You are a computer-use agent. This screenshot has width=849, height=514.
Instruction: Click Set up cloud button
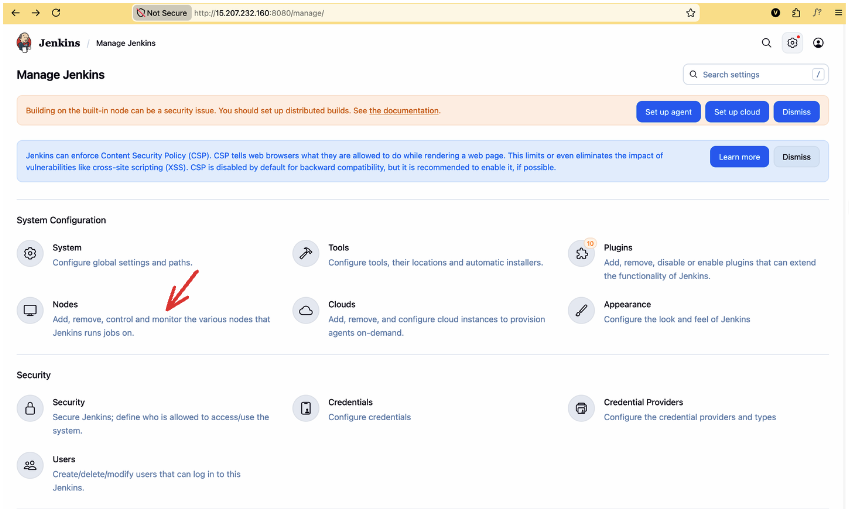click(x=737, y=112)
